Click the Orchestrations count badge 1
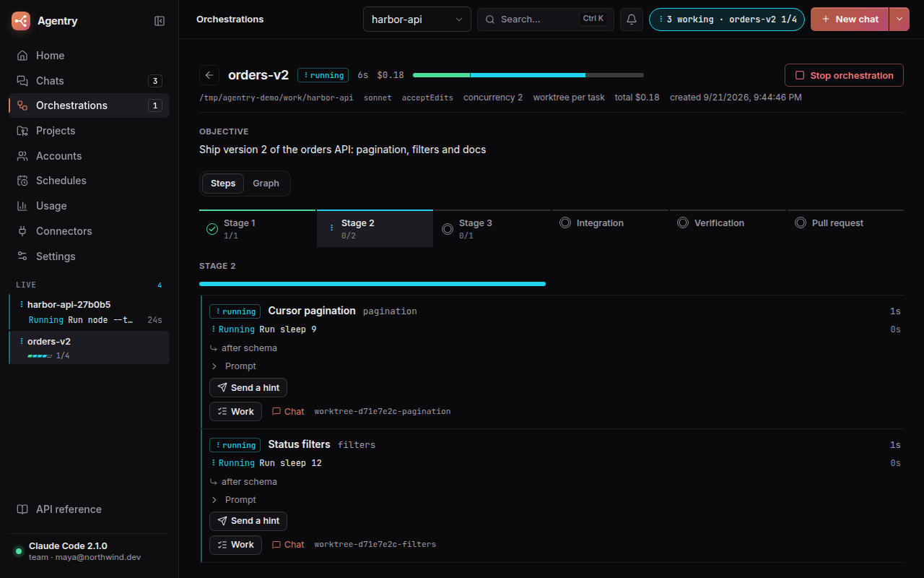 [x=154, y=105]
